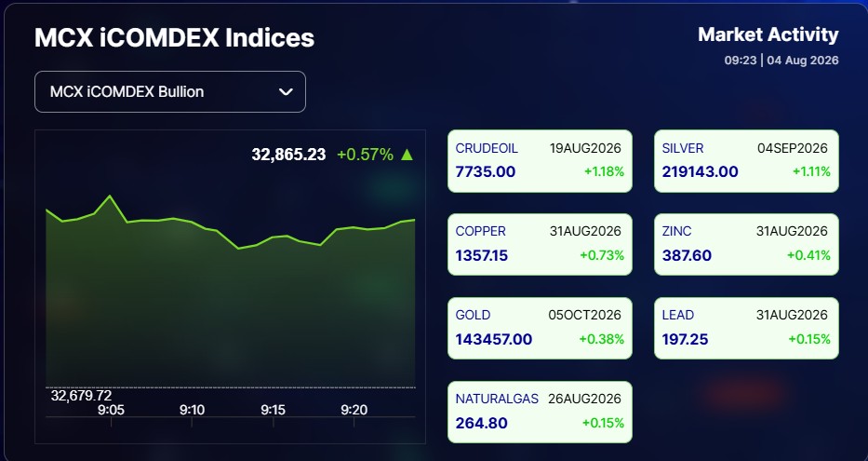Click the bullion index line chart

click(231, 291)
